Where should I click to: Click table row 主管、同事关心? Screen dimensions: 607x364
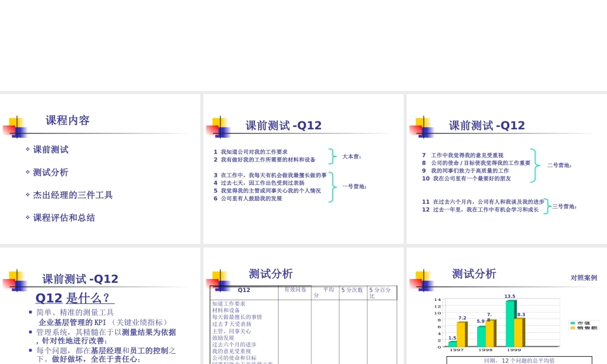click(x=231, y=331)
